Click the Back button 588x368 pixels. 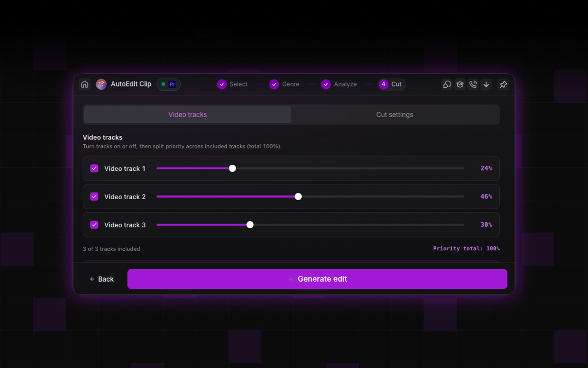tap(102, 279)
